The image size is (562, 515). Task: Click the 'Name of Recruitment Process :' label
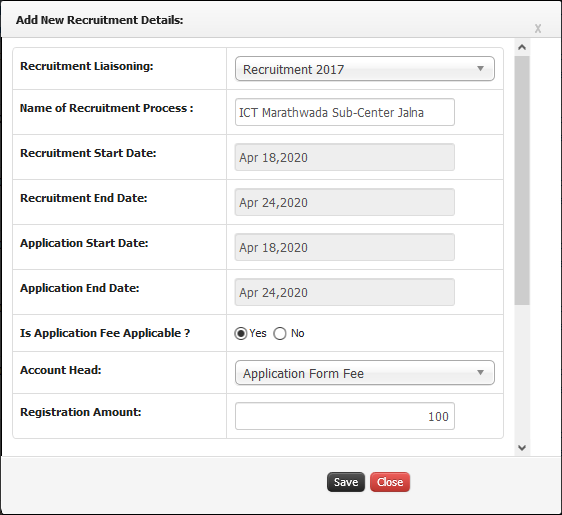pos(107,108)
